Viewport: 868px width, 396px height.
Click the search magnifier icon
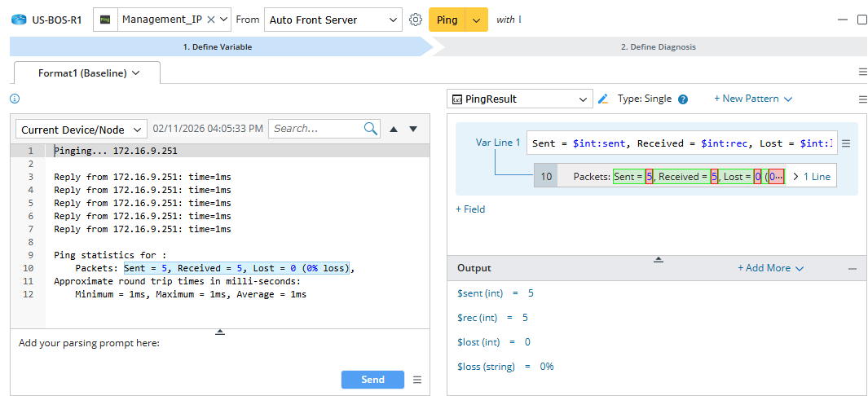click(x=371, y=129)
